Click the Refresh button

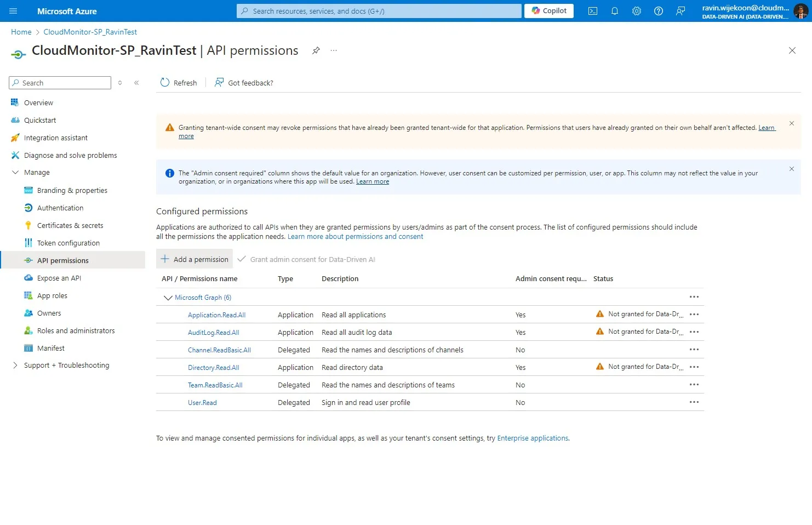point(179,83)
